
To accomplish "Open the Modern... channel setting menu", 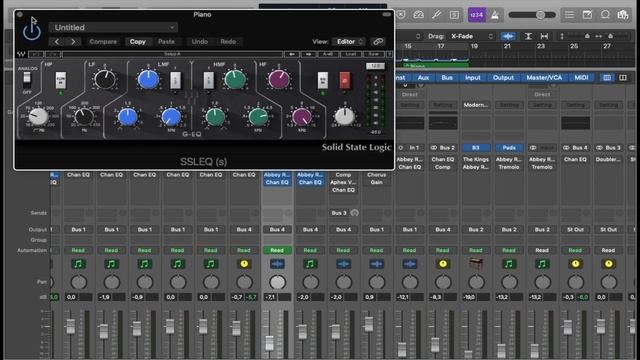I will pos(476,105).
